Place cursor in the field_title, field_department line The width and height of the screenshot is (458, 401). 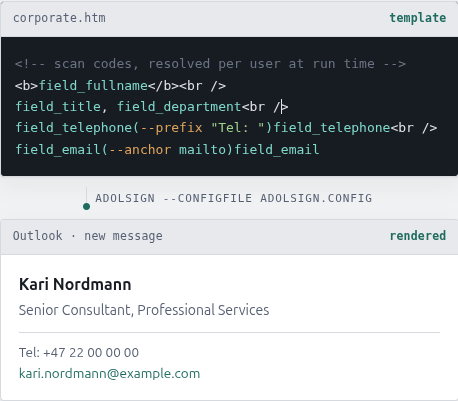152,107
